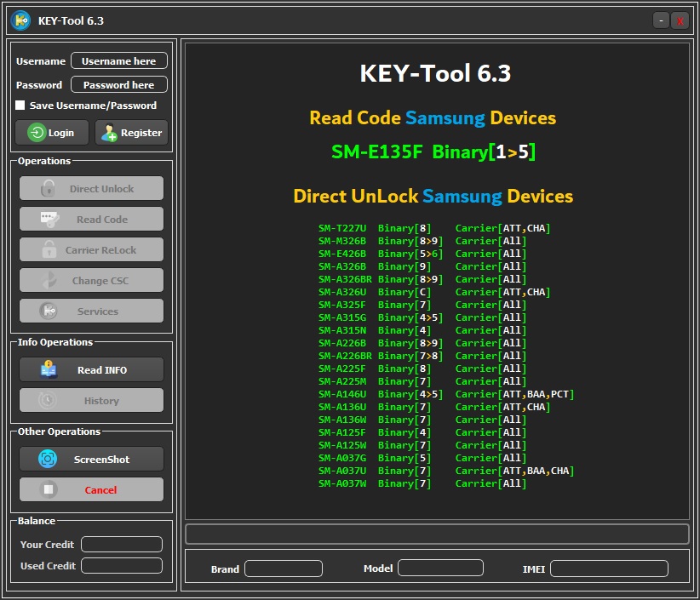Click the Register user-plus icon
Image resolution: width=700 pixels, height=600 pixels.
coord(109,133)
